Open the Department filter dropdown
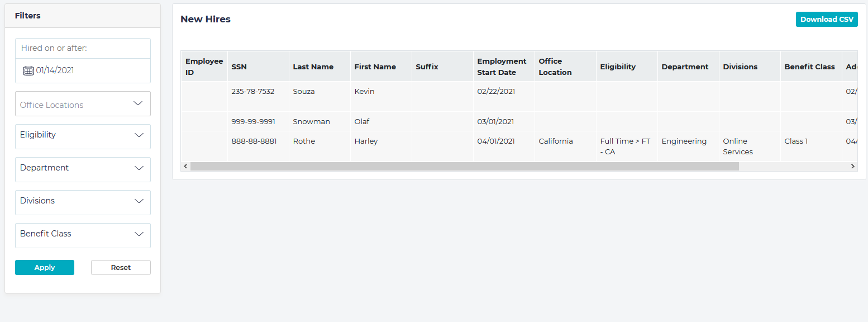This screenshot has height=322, width=868. point(83,169)
